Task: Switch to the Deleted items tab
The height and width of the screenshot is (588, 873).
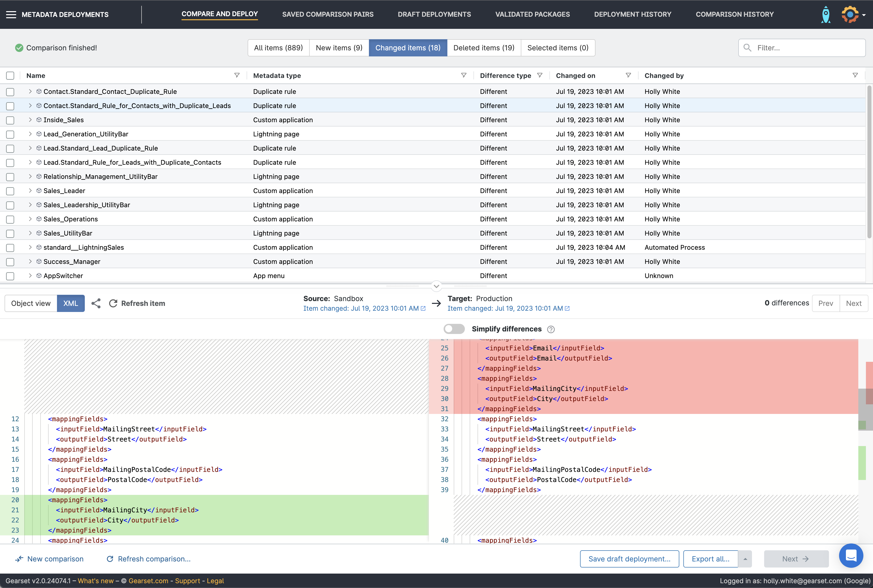Action: [x=484, y=48]
